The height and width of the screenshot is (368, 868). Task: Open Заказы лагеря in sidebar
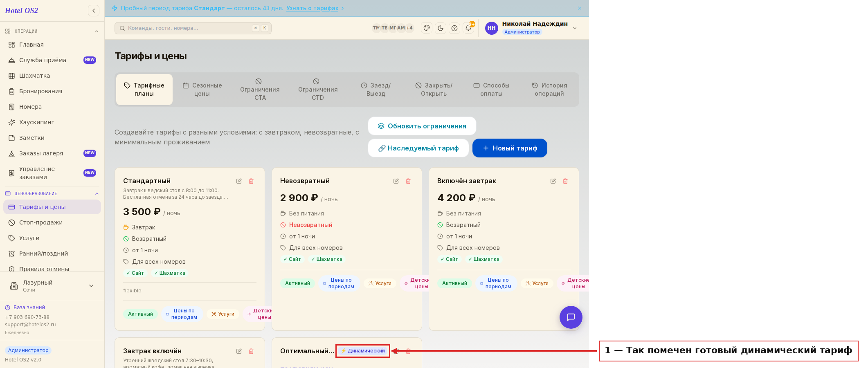click(x=52, y=153)
